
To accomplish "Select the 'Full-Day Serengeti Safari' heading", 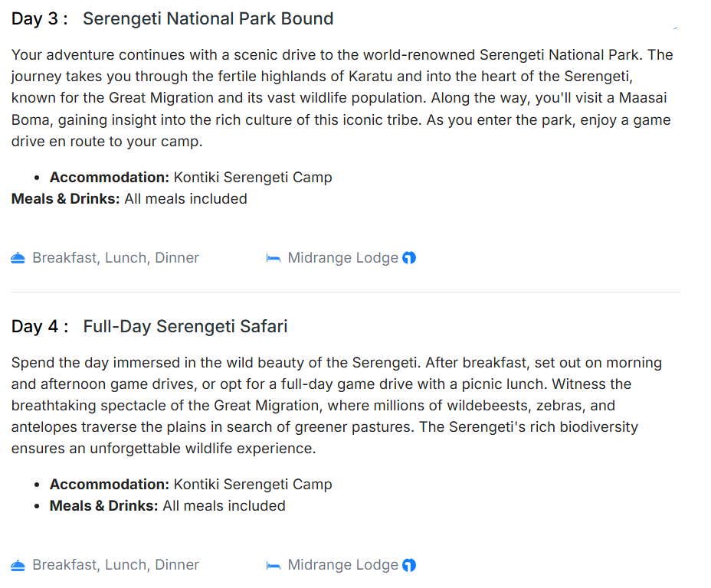I will click(185, 326).
